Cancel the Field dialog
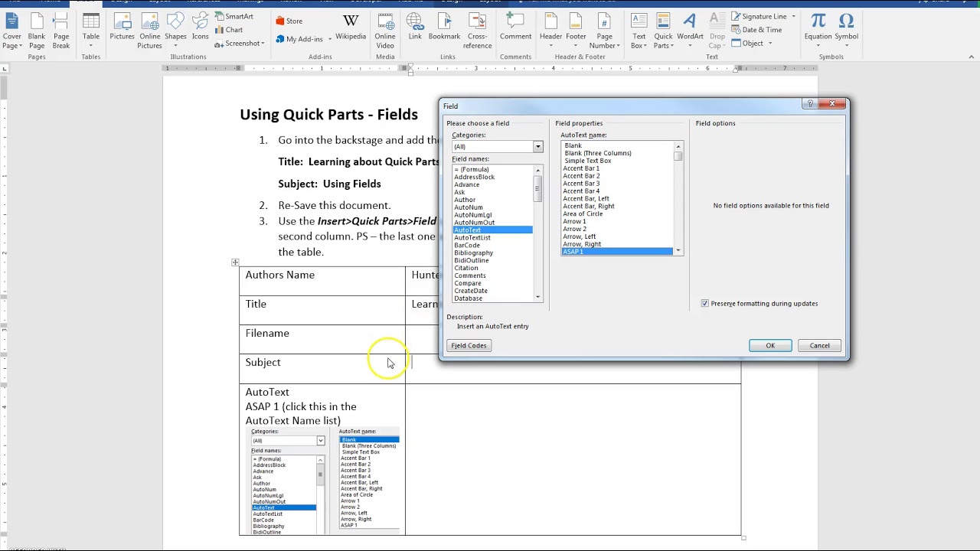 coord(819,346)
